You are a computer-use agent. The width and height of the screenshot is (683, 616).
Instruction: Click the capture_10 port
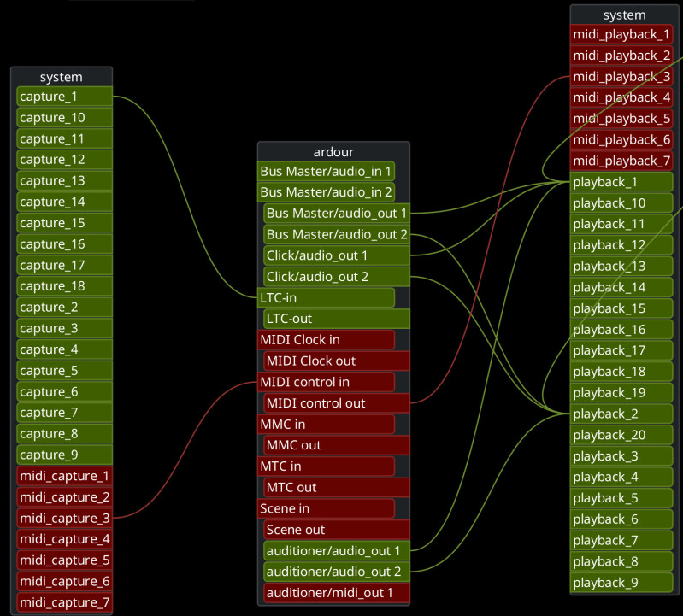tap(64, 118)
